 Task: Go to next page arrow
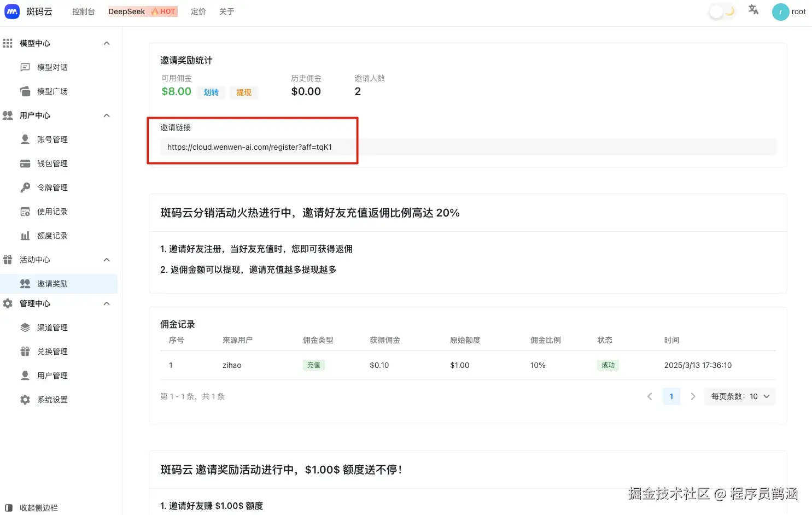point(693,396)
